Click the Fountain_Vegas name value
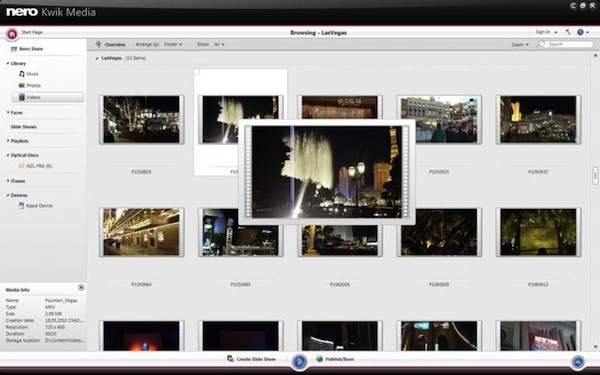Image resolution: width=600 pixels, height=375 pixels. pyautogui.click(x=61, y=300)
